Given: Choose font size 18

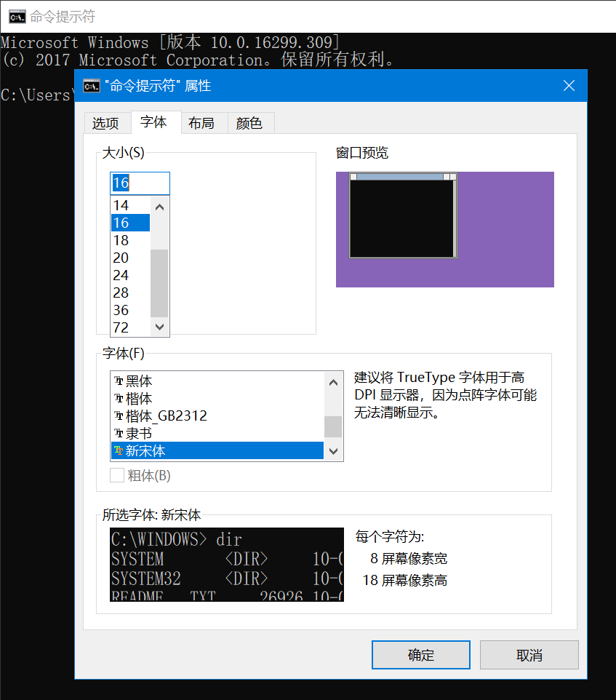Looking at the screenshot, I should click(130, 240).
